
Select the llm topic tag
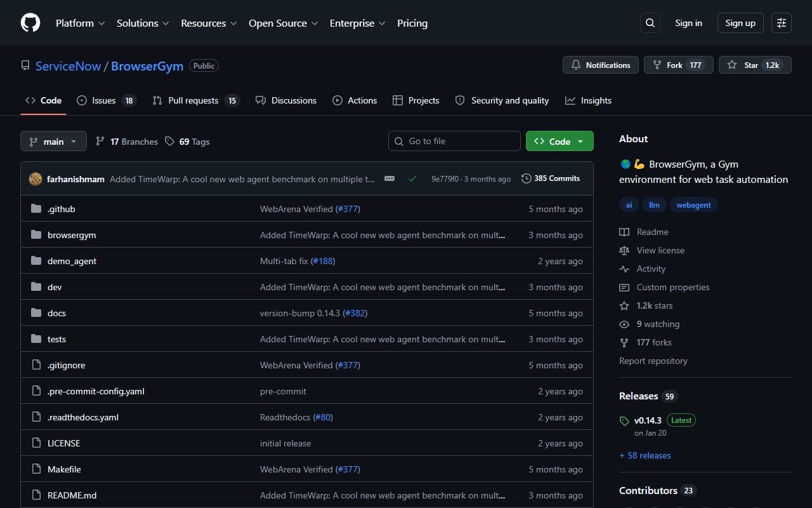click(654, 205)
